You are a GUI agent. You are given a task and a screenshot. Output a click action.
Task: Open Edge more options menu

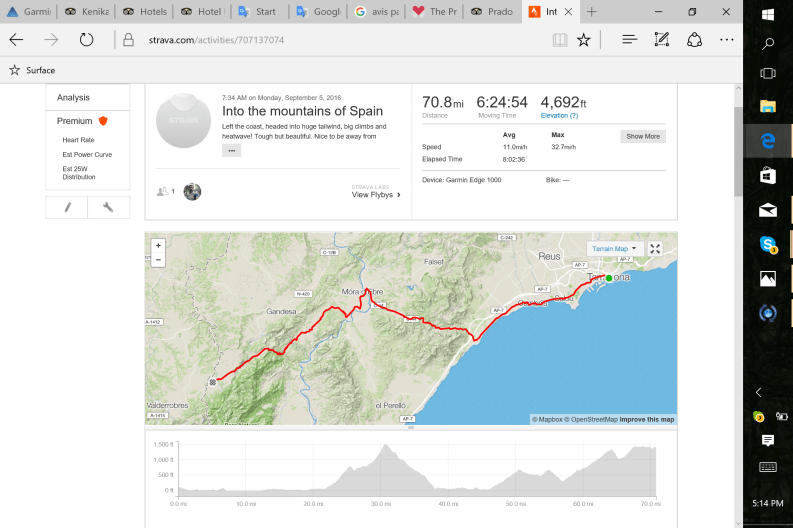[x=727, y=40]
